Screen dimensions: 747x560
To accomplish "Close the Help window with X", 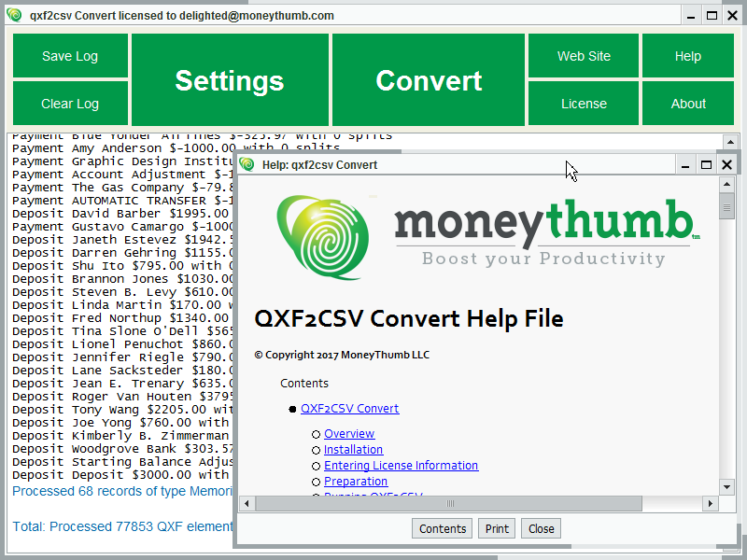I will coord(726,165).
